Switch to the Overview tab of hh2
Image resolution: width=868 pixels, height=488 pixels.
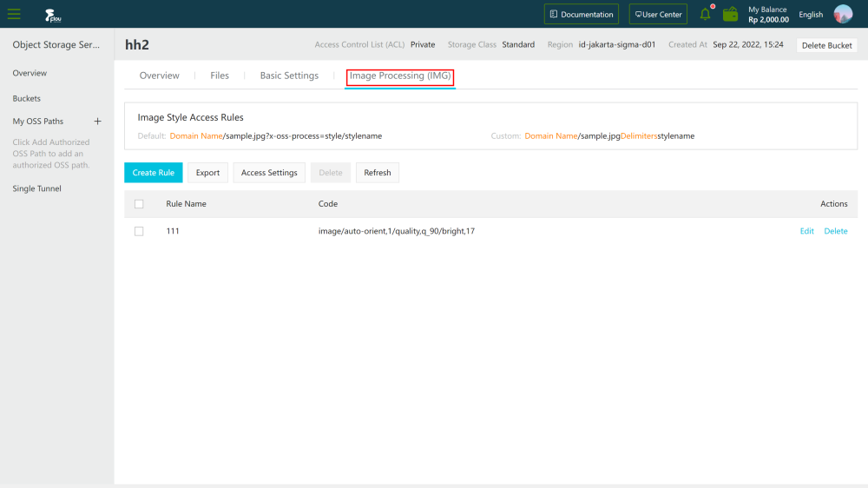pyautogui.click(x=160, y=76)
